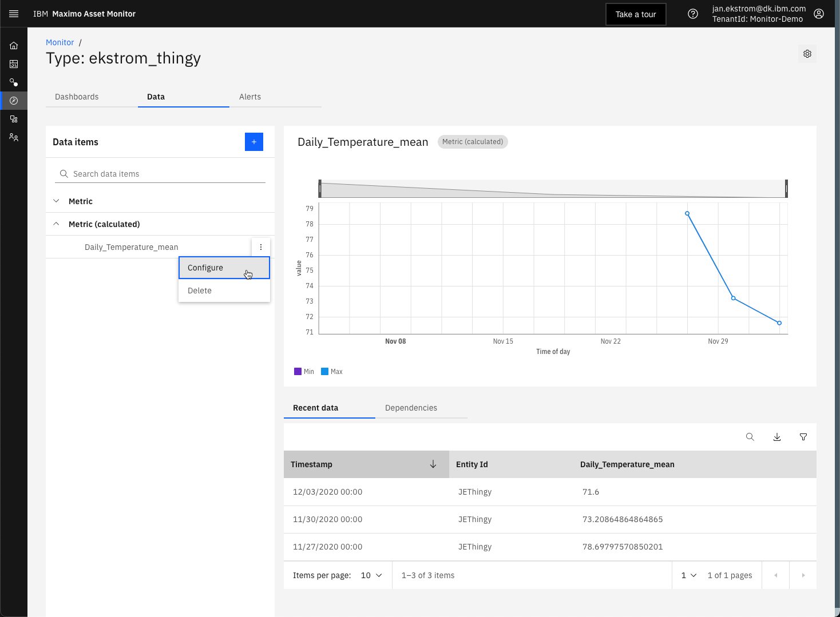
Task: Click the value 73.20864864864865
Action: click(x=623, y=519)
